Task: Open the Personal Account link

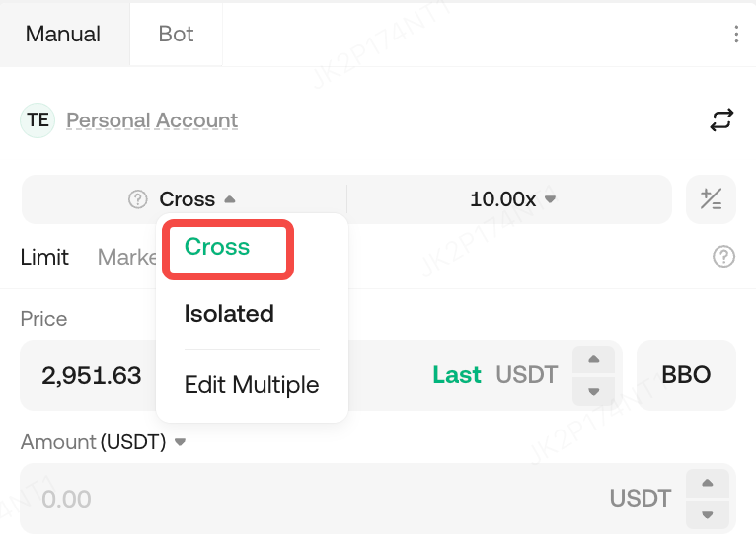Action: pyautogui.click(x=152, y=120)
